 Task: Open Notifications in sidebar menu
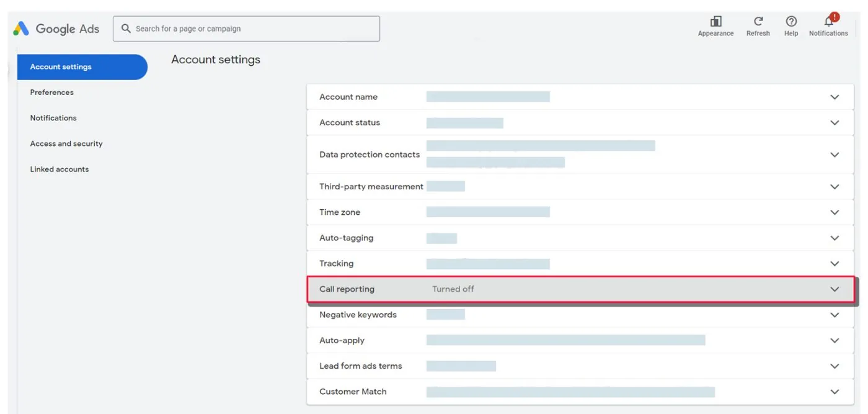(x=53, y=118)
